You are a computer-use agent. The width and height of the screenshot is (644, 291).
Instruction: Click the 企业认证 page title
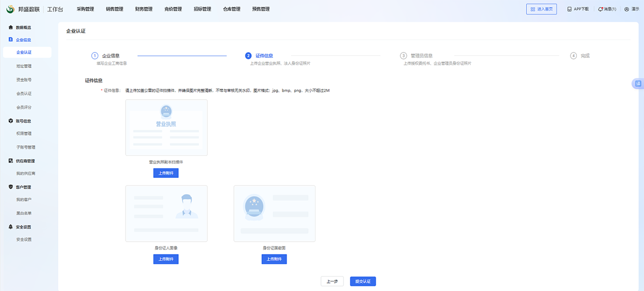tap(76, 31)
